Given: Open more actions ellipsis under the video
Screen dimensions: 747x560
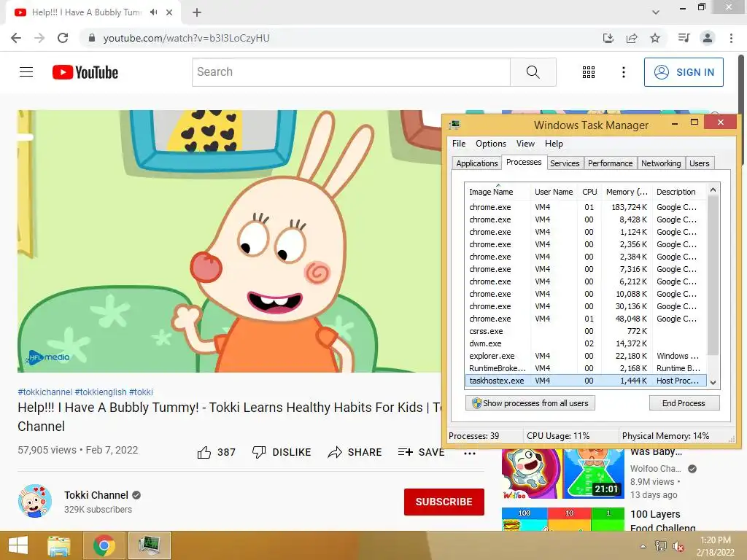Looking at the screenshot, I should click(470, 453).
